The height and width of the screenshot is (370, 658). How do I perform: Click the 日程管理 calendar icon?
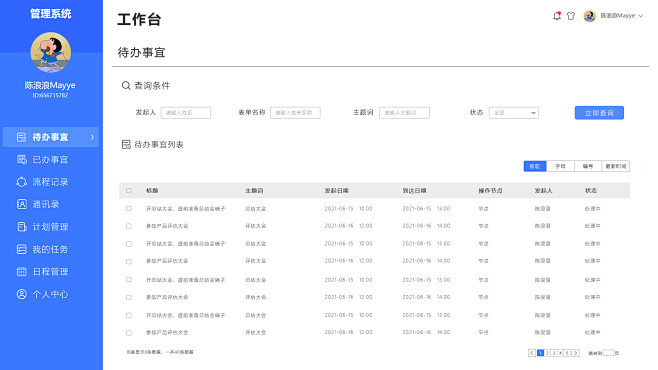click(21, 271)
